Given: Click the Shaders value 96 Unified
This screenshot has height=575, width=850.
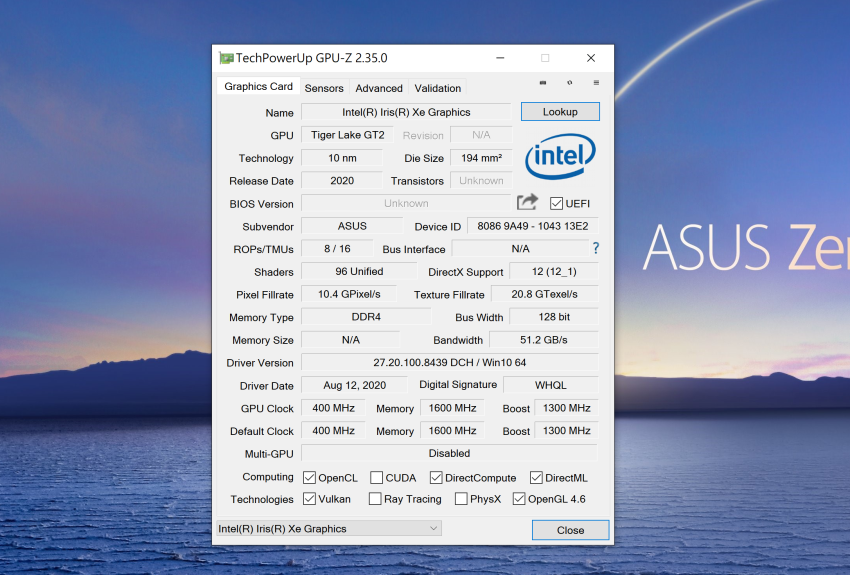Looking at the screenshot, I should (x=359, y=272).
